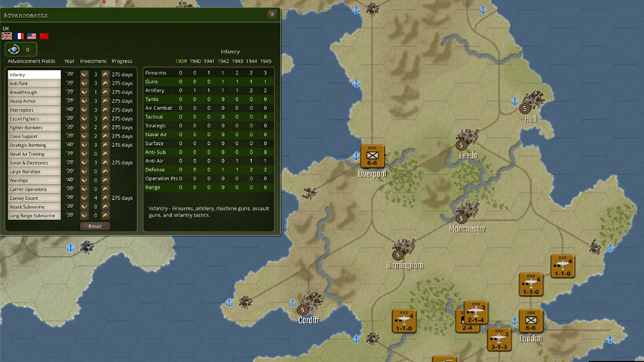Select the 3-1-3 air unit
The height and width of the screenshot is (362, 644).
coord(499,339)
